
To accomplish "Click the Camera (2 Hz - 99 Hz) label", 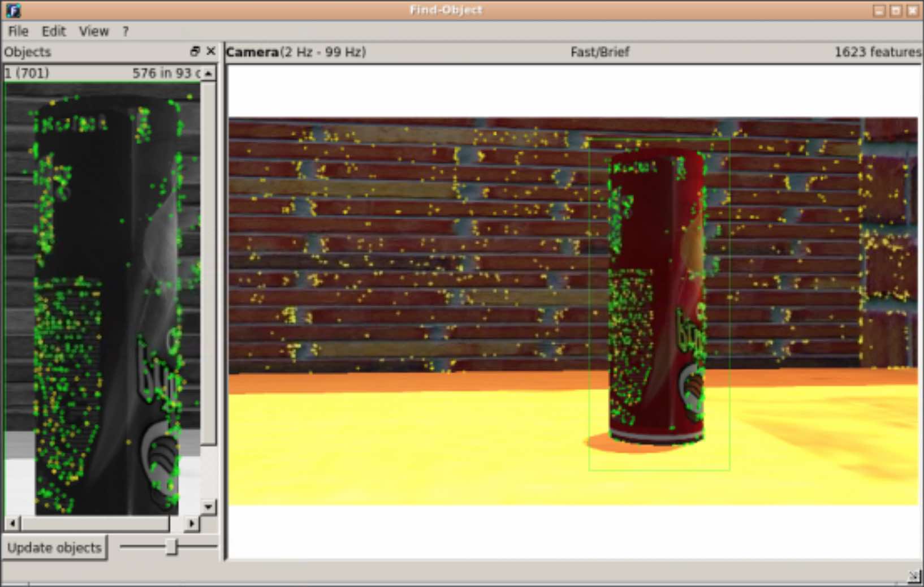I will point(296,52).
